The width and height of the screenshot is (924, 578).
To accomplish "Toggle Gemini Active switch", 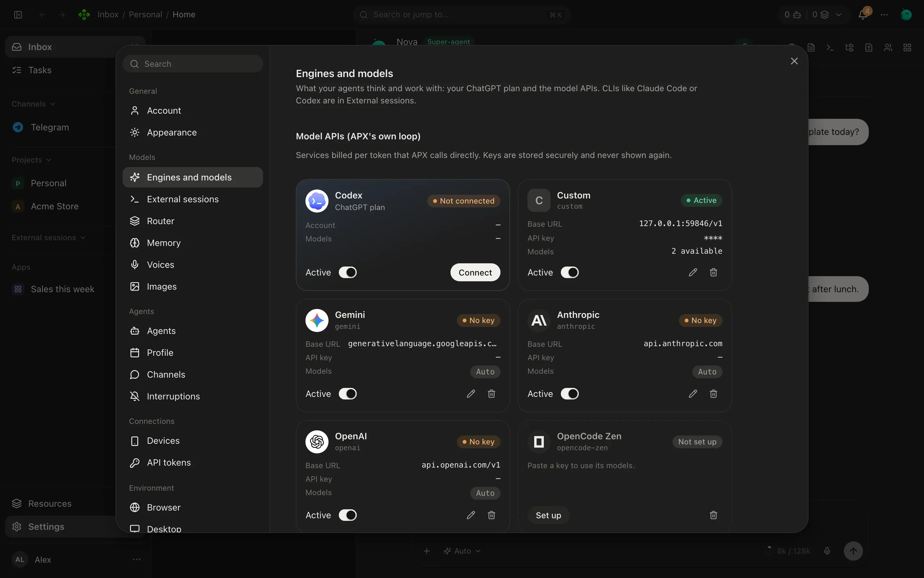I will pyautogui.click(x=347, y=393).
